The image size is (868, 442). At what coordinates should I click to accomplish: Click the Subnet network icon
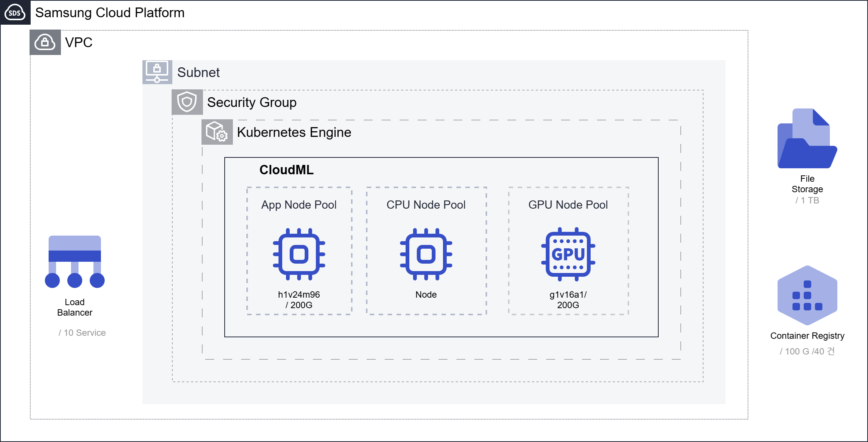pyautogui.click(x=157, y=72)
